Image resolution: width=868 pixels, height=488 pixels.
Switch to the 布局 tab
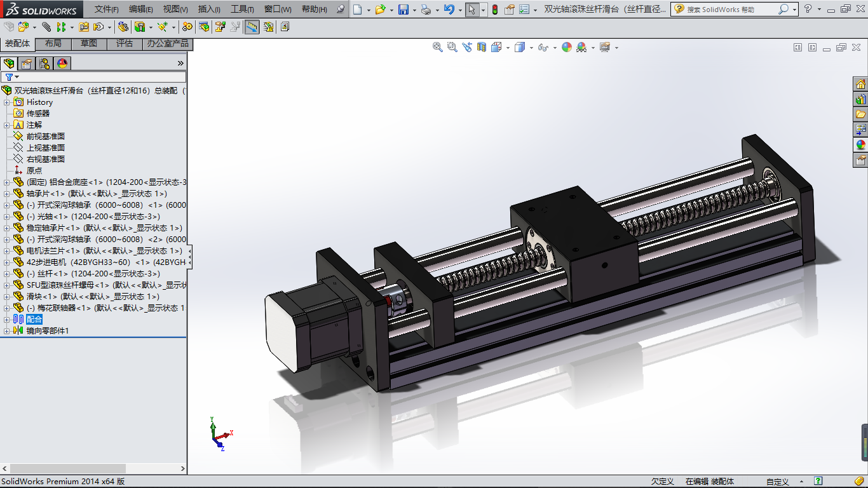[53, 44]
